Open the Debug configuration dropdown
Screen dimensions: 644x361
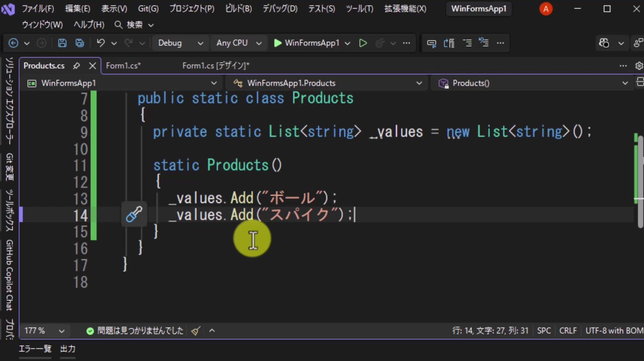tap(180, 43)
